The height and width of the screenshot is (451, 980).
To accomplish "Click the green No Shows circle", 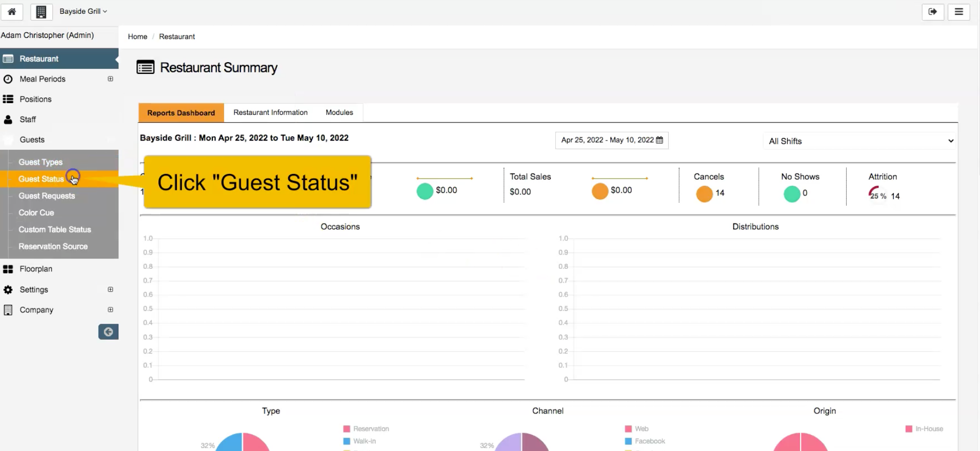I will [792, 193].
